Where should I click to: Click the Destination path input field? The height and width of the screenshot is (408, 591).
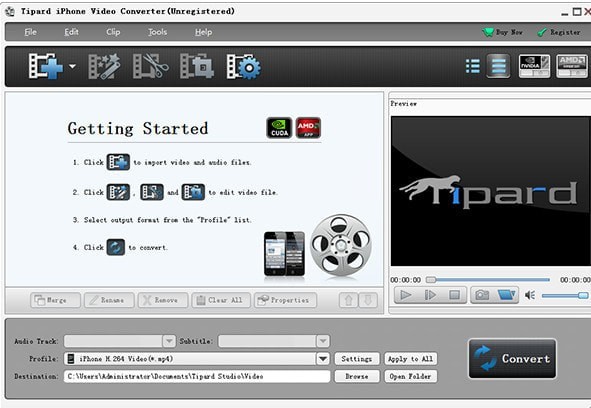click(197, 376)
